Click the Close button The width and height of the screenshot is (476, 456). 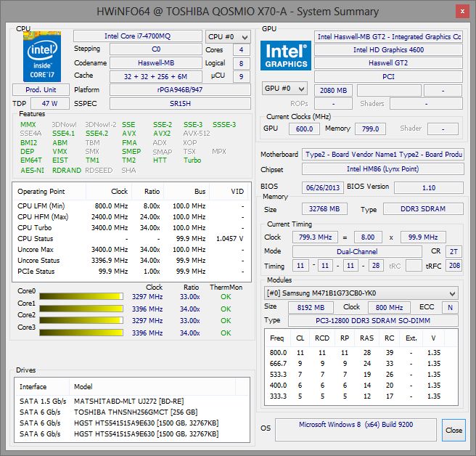[454, 430]
